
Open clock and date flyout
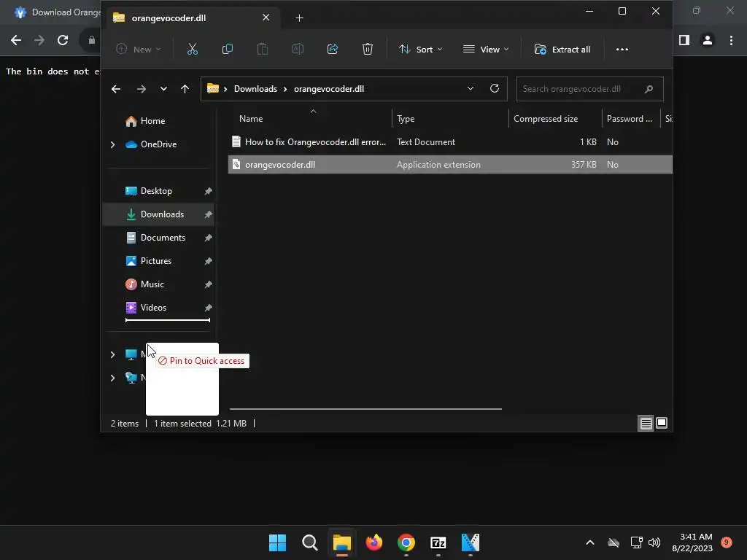tap(693, 542)
